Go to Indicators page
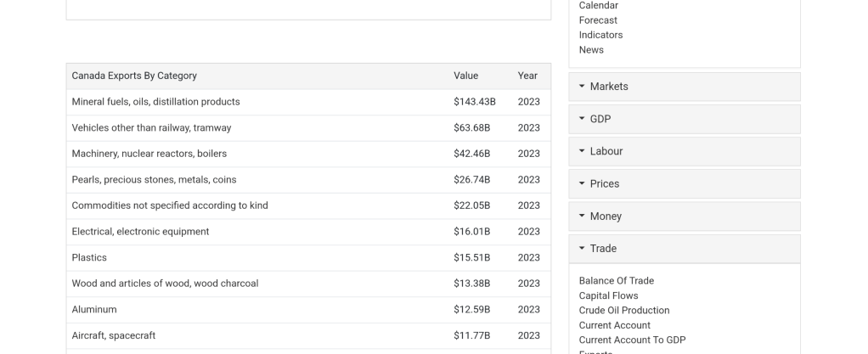The width and height of the screenshot is (868, 354). tap(600, 35)
